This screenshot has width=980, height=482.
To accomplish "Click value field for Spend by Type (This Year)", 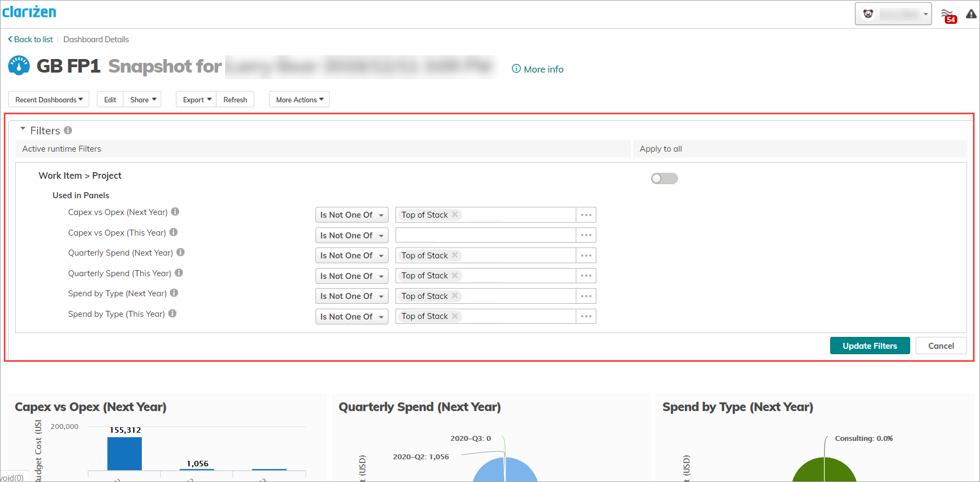I will coord(485,316).
